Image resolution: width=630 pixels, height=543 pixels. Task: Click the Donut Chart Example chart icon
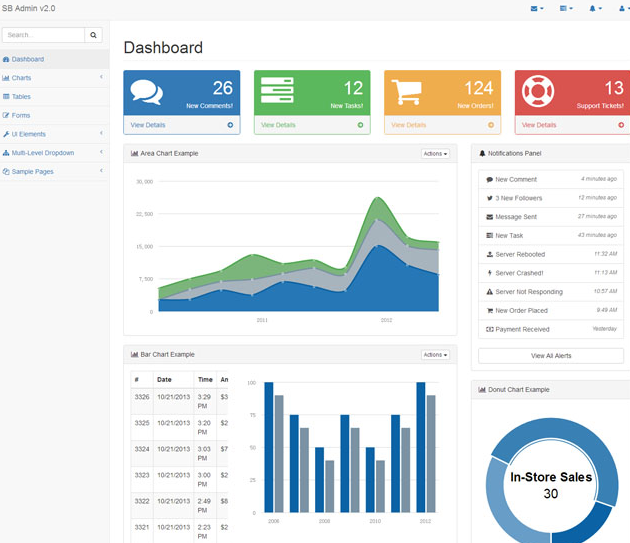click(482, 389)
